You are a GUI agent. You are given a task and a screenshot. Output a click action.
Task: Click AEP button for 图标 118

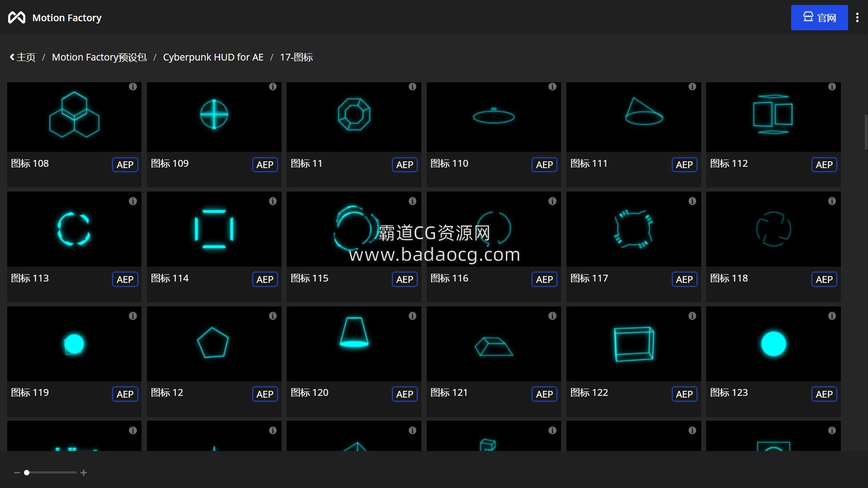click(824, 279)
